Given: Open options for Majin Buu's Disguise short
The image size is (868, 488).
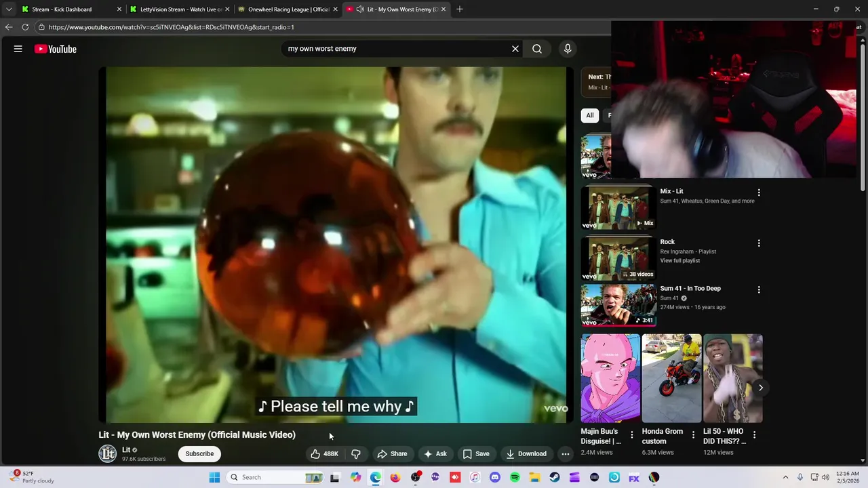Looking at the screenshot, I should pyautogui.click(x=632, y=435).
